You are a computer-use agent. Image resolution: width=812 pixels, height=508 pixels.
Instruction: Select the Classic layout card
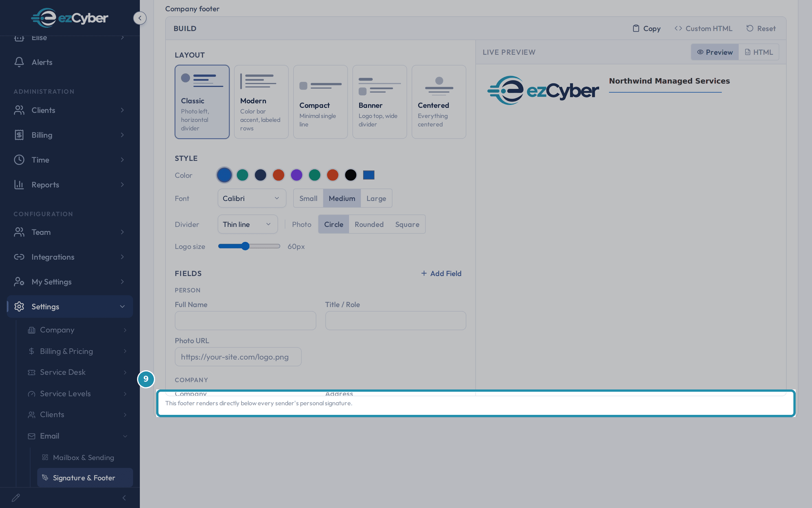[x=202, y=102]
